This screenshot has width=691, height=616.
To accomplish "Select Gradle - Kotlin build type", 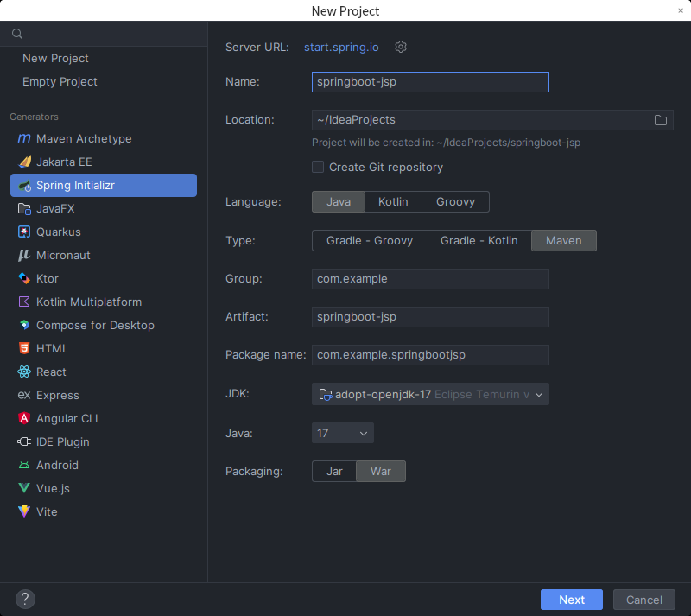I will 479,241.
